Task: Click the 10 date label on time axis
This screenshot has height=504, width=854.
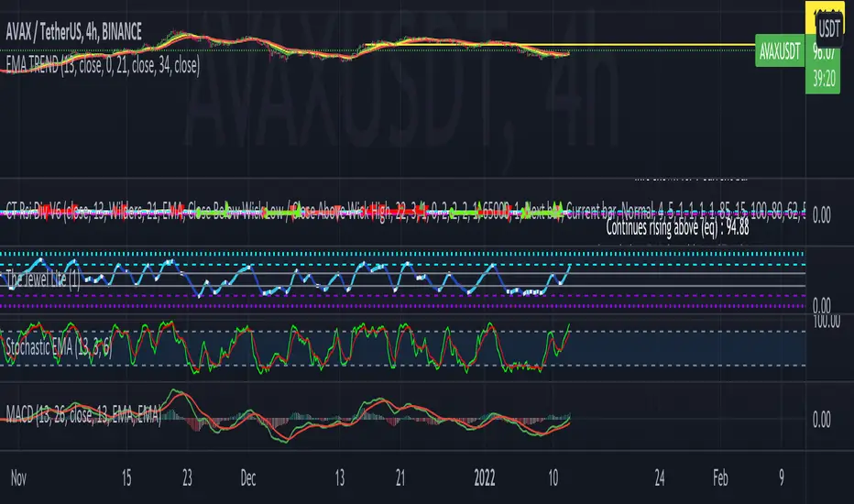Action: (553, 478)
